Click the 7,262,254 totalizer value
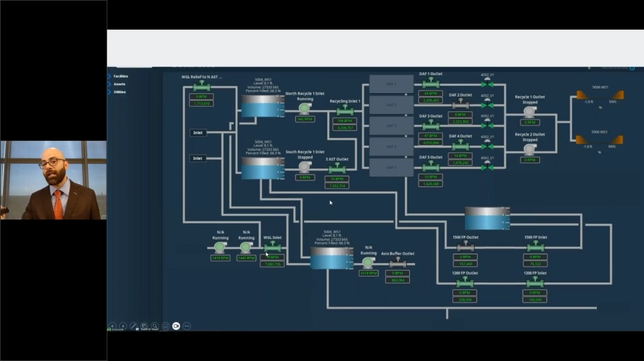The height and width of the screenshot is (361, 644). [x=337, y=186]
